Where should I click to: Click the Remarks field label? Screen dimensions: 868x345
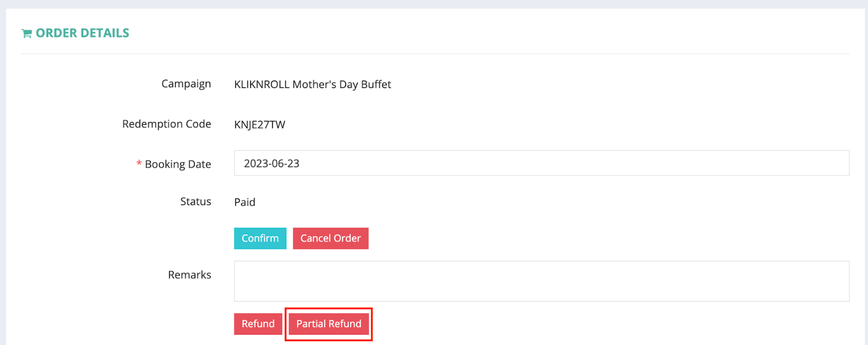(x=189, y=274)
